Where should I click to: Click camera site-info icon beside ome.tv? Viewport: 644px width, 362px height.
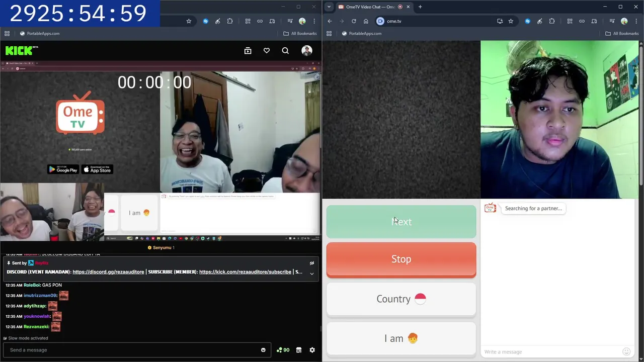point(380,21)
